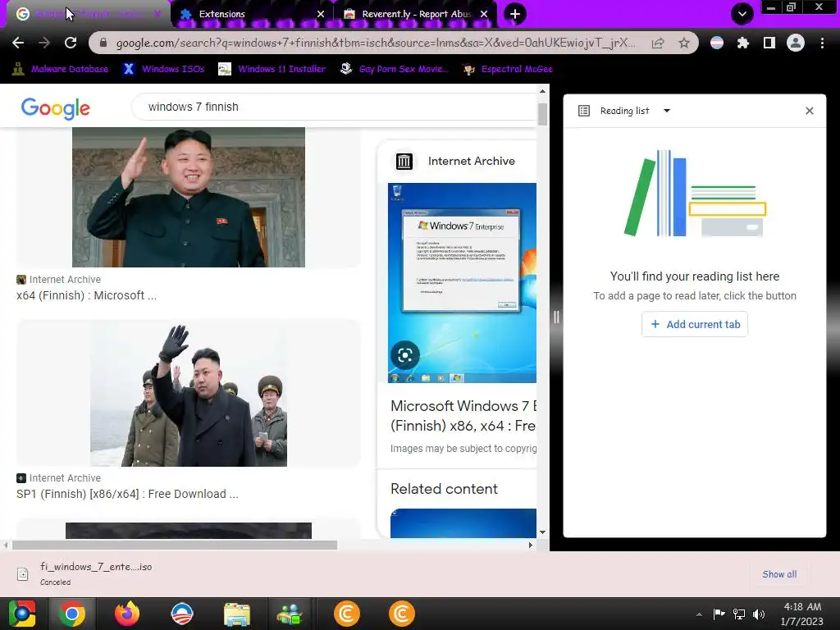The height and width of the screenshot is (630, 840).
Task: Click the forward navigation arrow
Action: pos(44,43)
